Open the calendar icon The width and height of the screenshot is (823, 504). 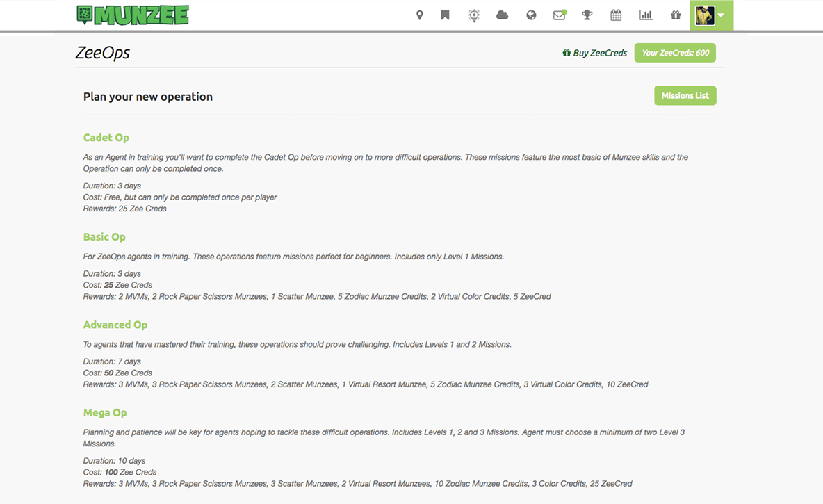[x=616, y=15]
